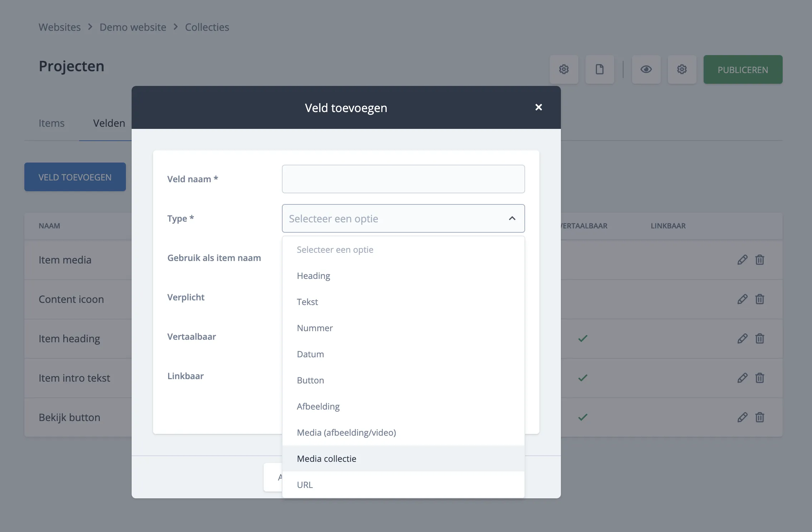Open the first settings gear icon
Image resolution: width=812 pixels, height=532 pixels.
click(564, 69)
